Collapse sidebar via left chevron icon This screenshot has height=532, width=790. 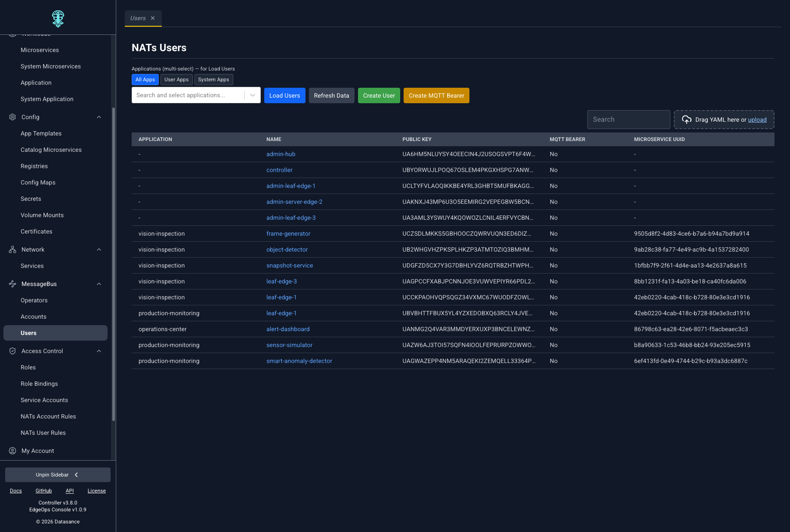tap(77, 475)
